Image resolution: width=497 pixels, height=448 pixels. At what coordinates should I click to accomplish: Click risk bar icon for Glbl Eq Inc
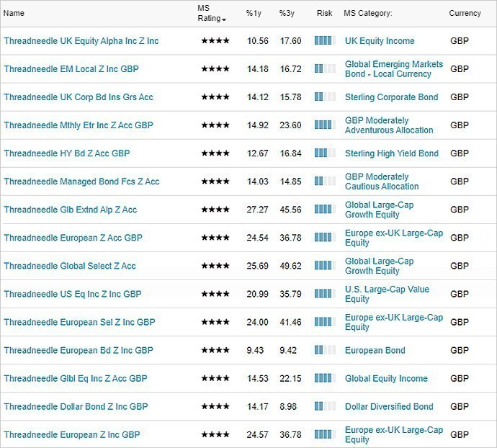[x=325, y=378]
